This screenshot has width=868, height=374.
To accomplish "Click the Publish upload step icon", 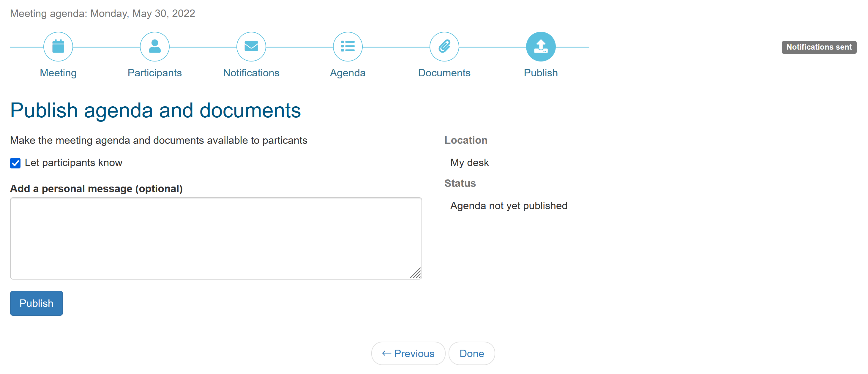I will pos(540,47).
